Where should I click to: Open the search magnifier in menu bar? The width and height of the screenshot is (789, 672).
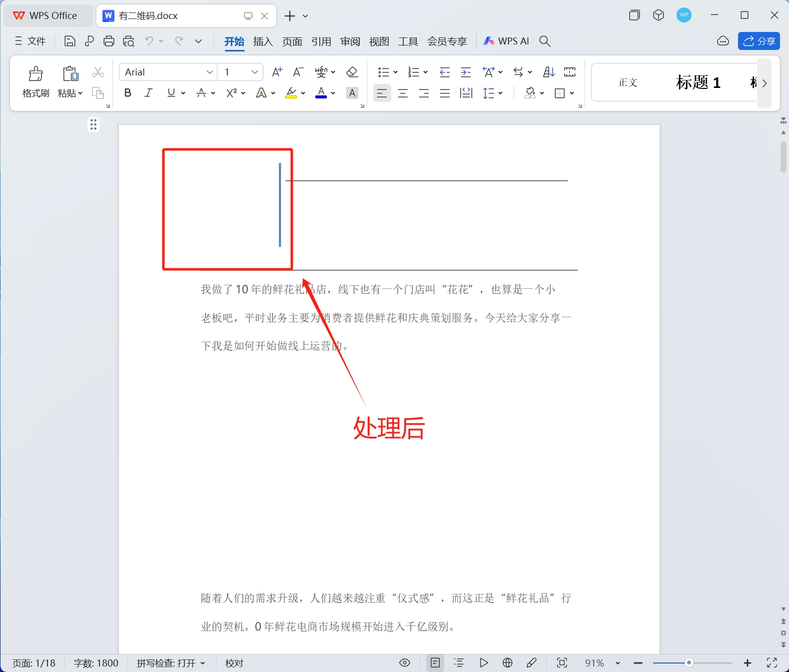(545, 41)
